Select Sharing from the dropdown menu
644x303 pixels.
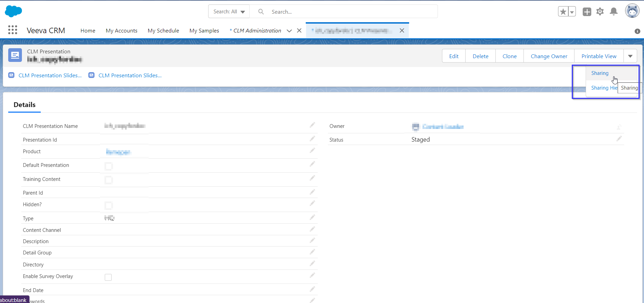[x=600, y=73]
